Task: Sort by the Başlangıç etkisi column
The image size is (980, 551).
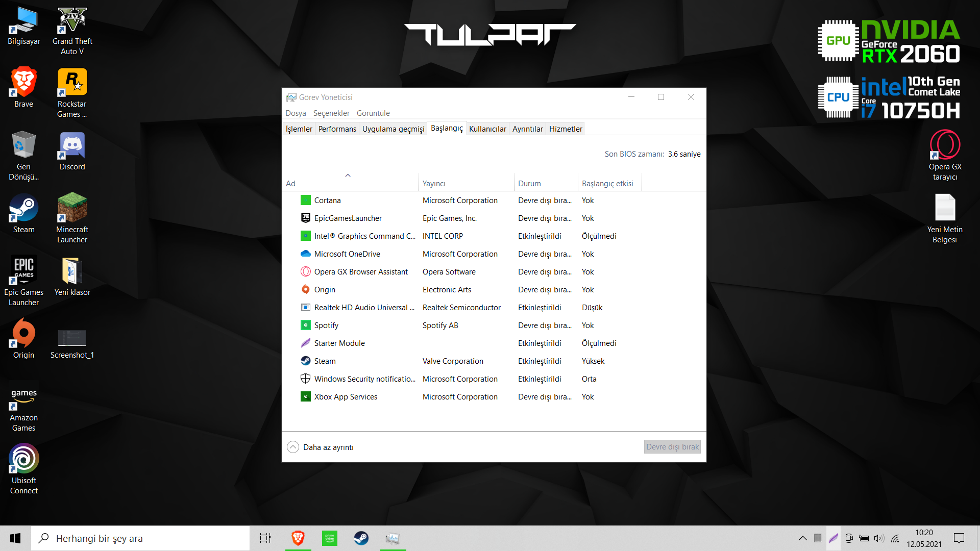Action: [607, 184]
